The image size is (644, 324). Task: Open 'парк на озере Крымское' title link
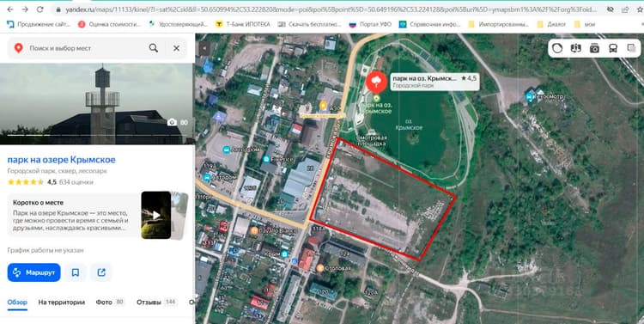pos(61,160)
